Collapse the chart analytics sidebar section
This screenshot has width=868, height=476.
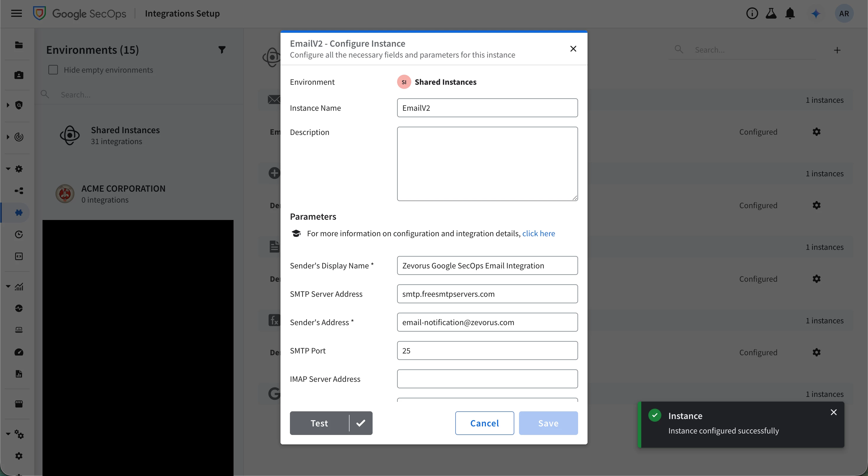click(x=8, y=286)
